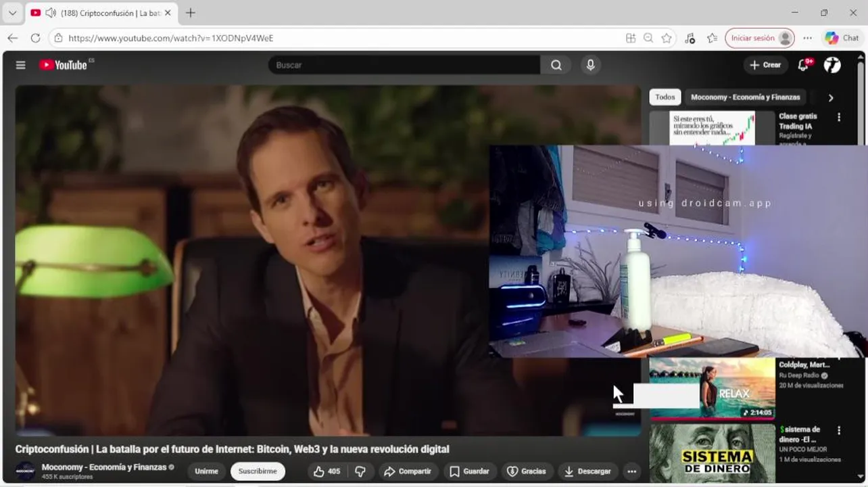Click the Unirme button
The image size is (868, 487).
point(206,471)
